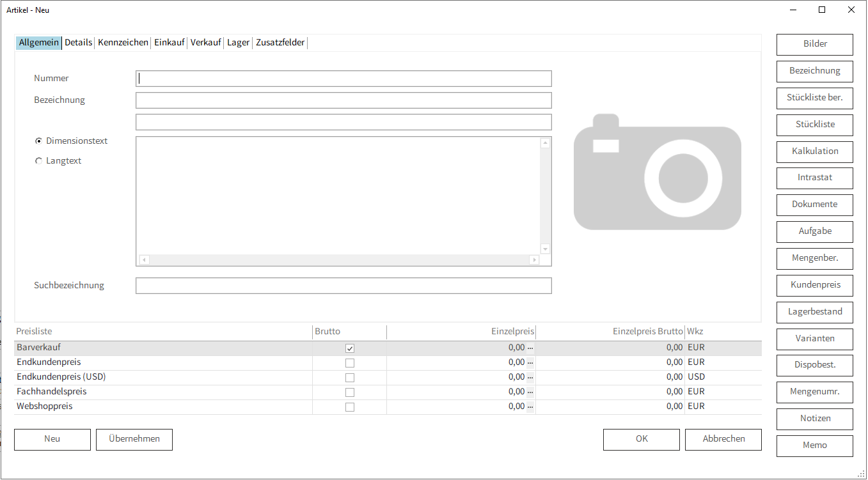Screen dimensions: 868x480
Task: Click text area scroll down arrow
Action: pyautogui.click(x=546, y=249)
